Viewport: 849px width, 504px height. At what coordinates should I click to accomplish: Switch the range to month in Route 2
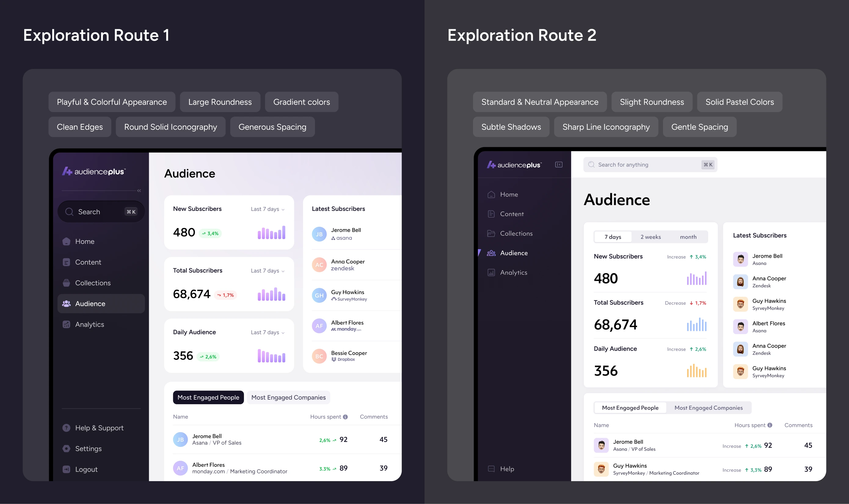688,237
